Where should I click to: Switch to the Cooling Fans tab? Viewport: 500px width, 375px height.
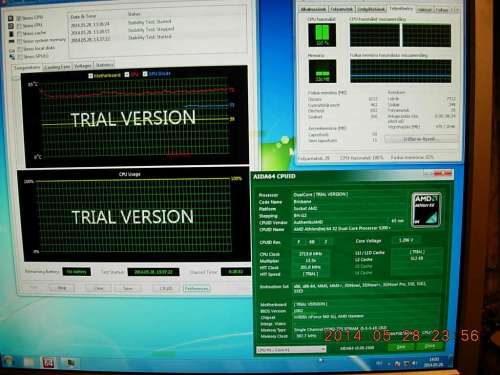[57, 67]
